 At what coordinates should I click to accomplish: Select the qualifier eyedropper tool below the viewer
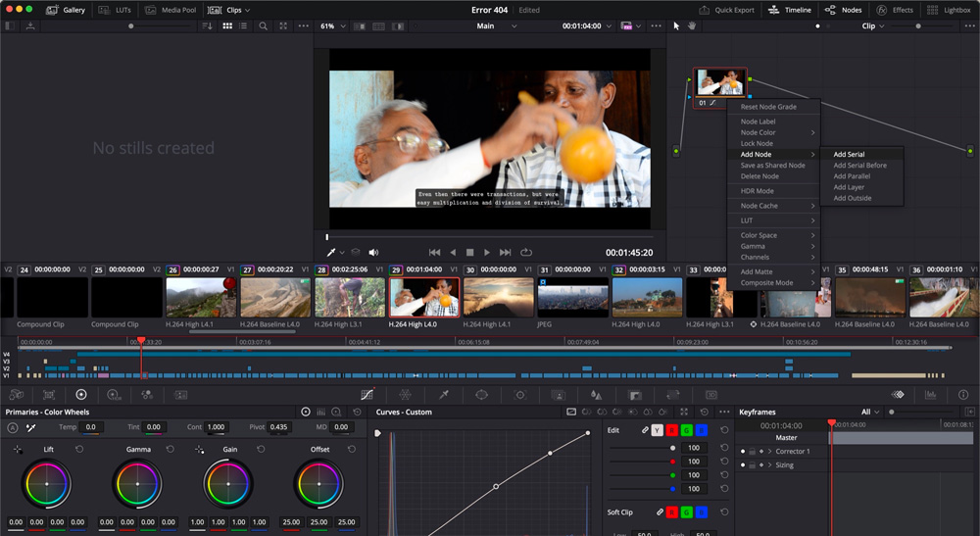pos(331,252)
